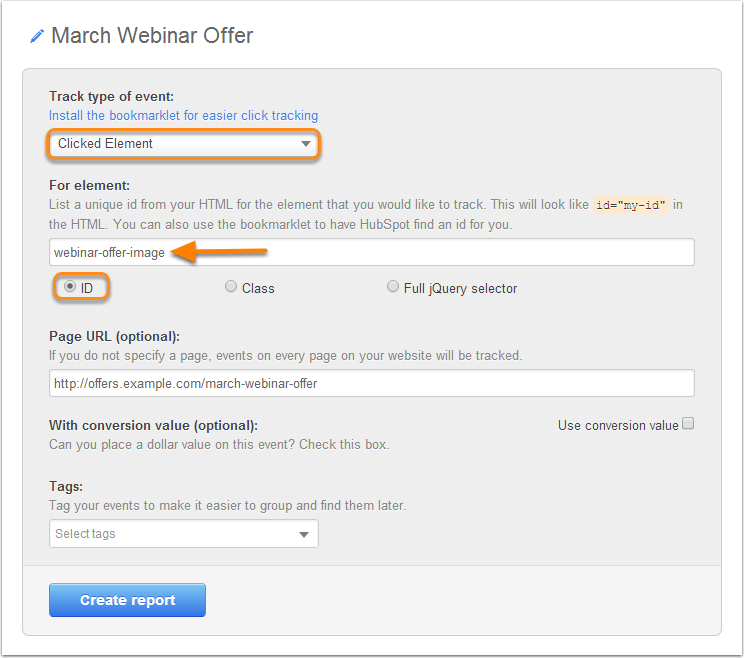Viewport: 744px width, 658px height.
Task: Open the bookmarklet install link
Action: pyautogui.click(x=184, y=116)
